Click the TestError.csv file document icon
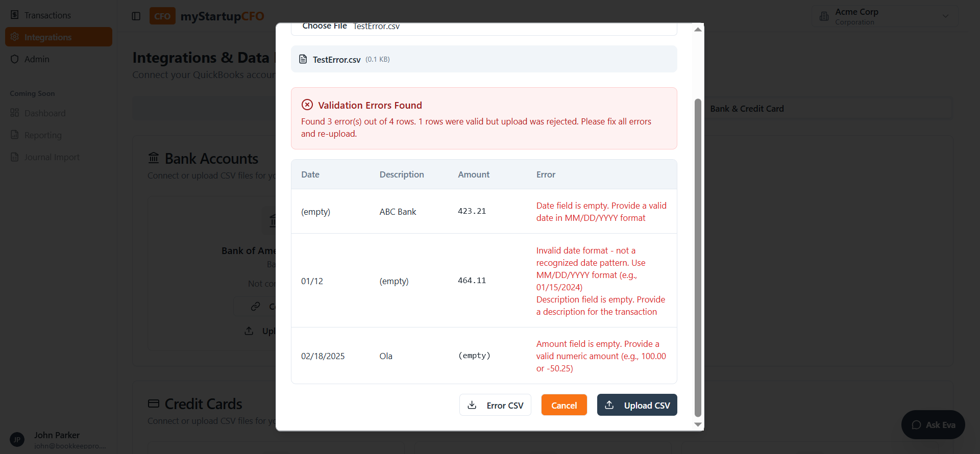 [x=303, y=59]
